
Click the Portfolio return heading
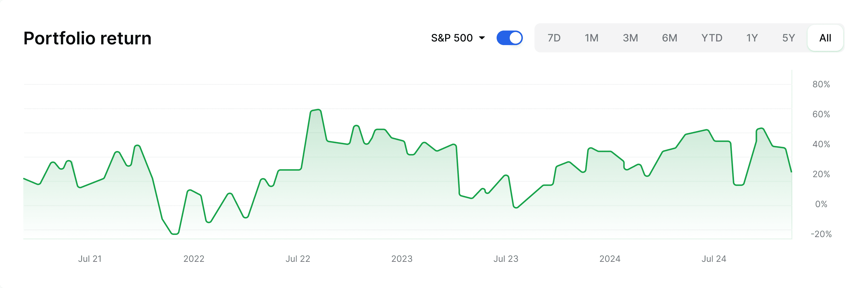tap(88, 38)
